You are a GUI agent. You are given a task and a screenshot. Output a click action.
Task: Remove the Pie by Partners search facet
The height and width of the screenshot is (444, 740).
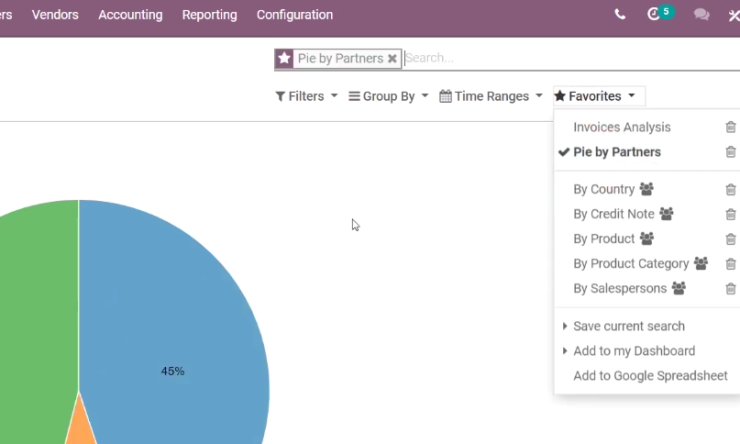pyautogui.click(x=392, y=59)
